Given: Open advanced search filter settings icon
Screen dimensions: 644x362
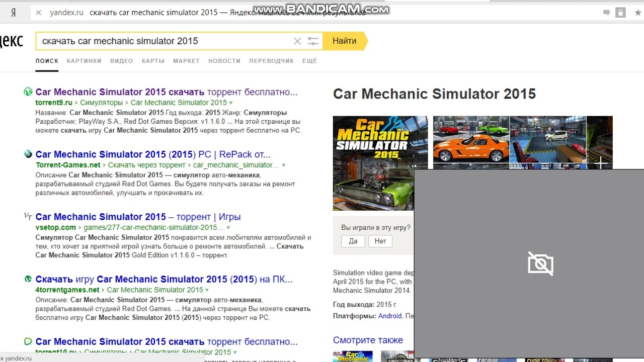Looking at the screenshot, I should click(x=313, y=41).
